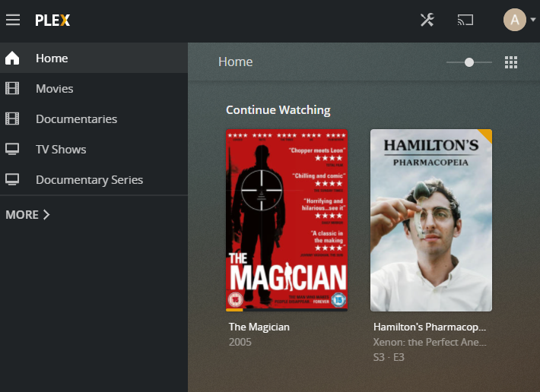
Task: Click The Magician playback progress bar
Action: (287, 310)
